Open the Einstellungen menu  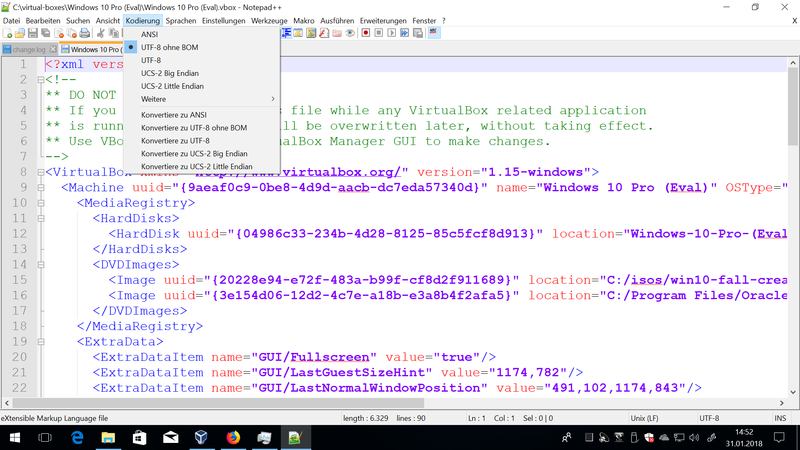tap(223, 20)
